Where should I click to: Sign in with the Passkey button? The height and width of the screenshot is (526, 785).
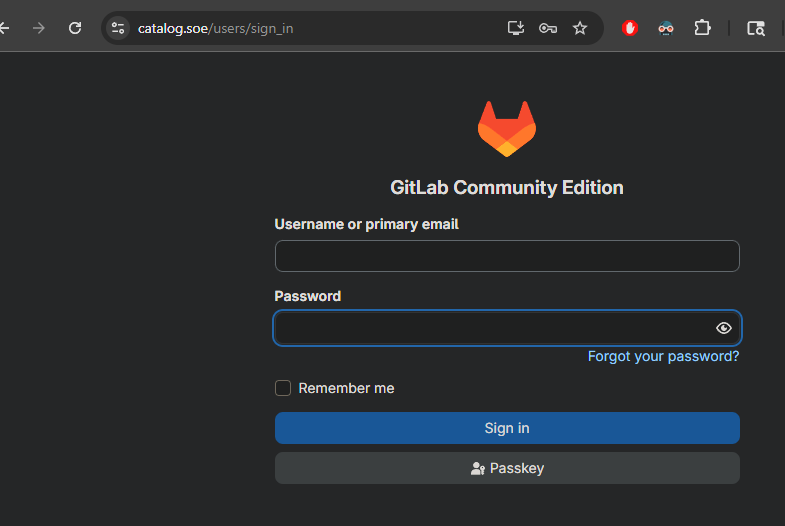pos(507,468)
